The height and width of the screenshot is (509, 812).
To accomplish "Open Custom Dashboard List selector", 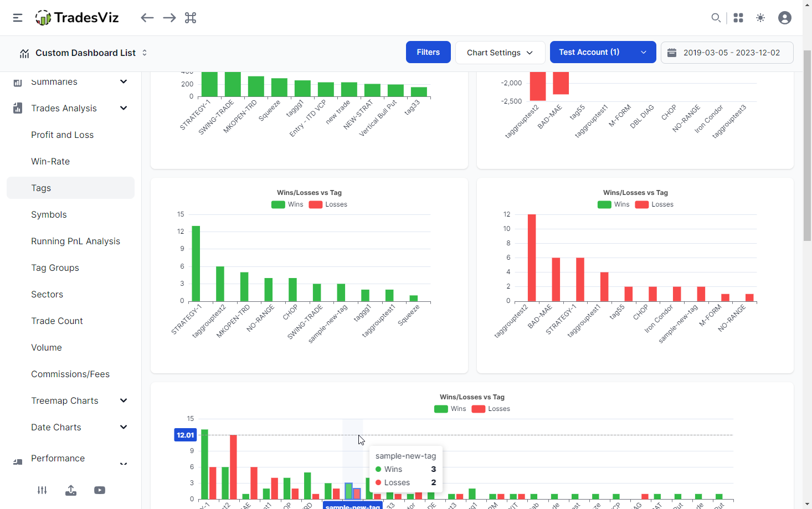I will [x=84, y=53].
